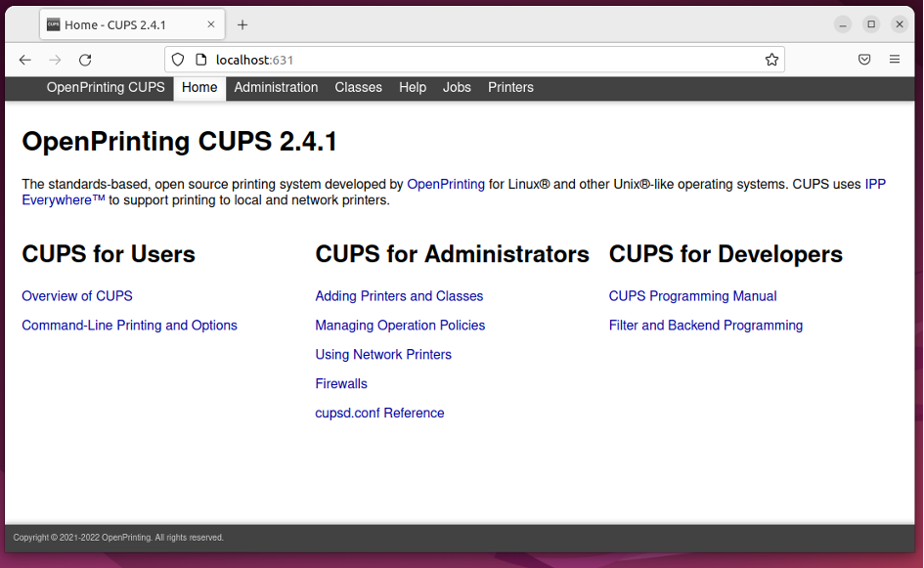Image resolution: width=924 pixels, height=568 pixels.
Task: Open the Firefox hamburger menu
Action: 895,60
